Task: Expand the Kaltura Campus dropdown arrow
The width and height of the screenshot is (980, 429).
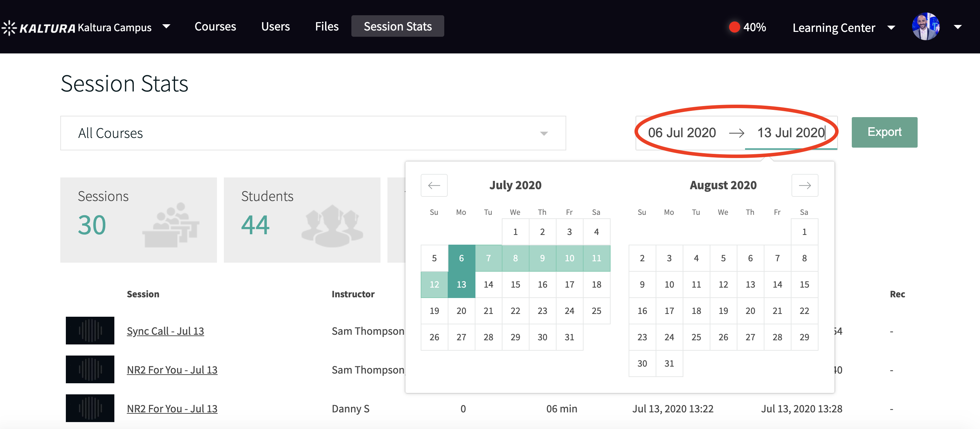Action: click(x=166, y=27)
